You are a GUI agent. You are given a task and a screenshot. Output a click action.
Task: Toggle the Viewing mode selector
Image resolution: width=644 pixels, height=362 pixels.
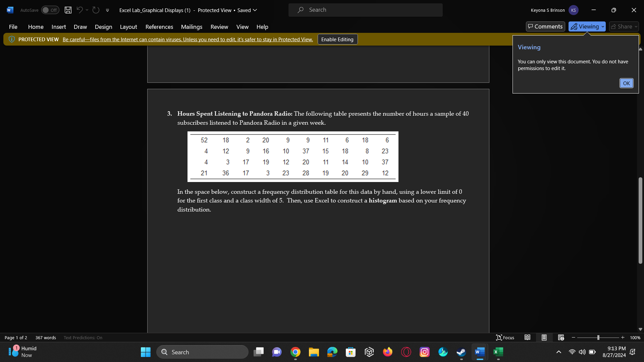click(x=585, y=26)
